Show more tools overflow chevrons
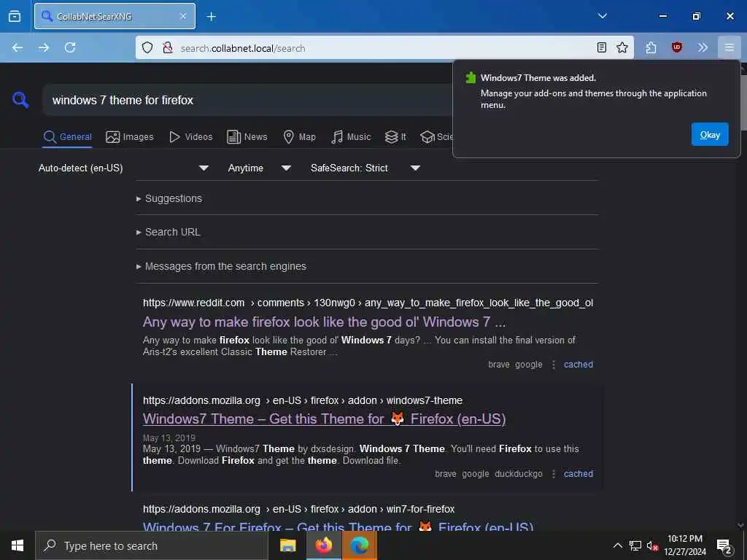This screenshot has height=560, width=747. pos(703,47)
